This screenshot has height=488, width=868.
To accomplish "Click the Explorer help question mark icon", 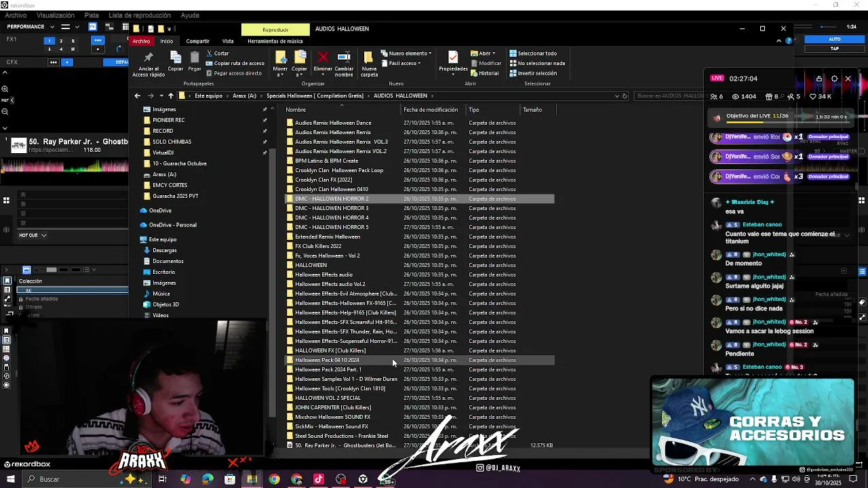I will coord(789,41).
